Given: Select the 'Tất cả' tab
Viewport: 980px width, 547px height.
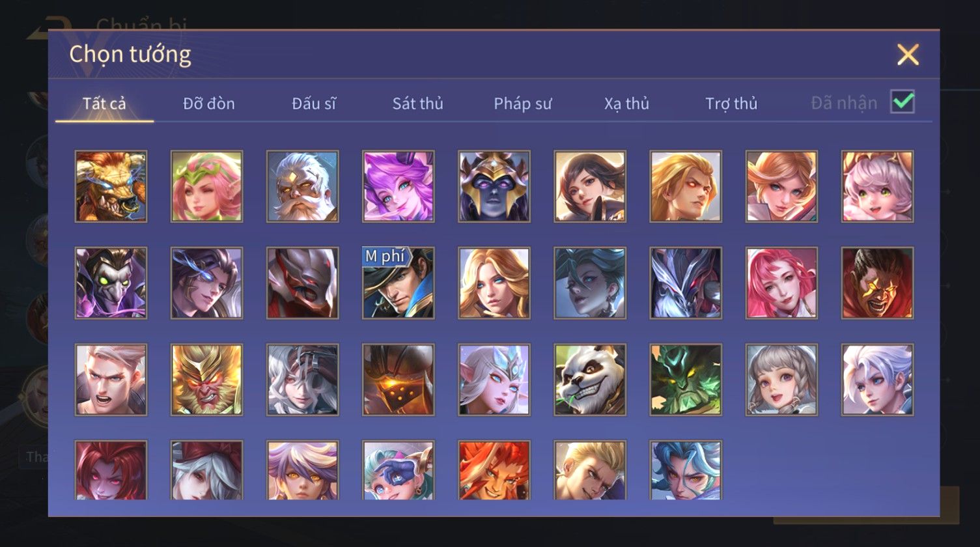Looking at the screenshot, I should (x=104, y=104).
